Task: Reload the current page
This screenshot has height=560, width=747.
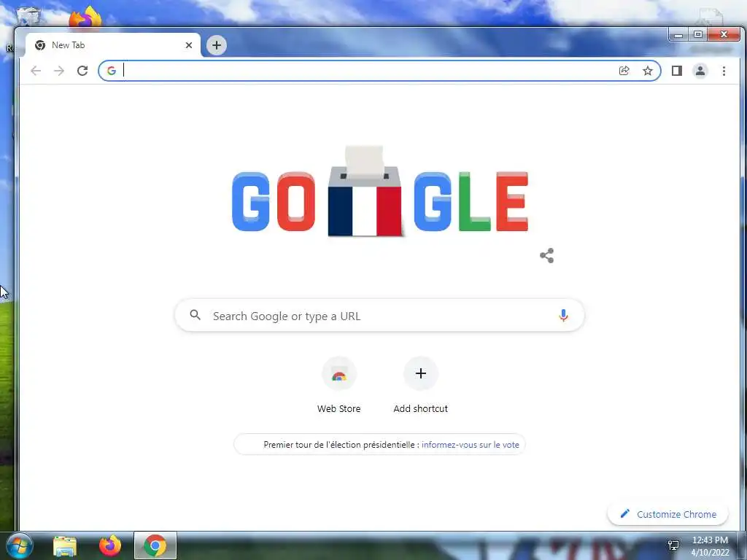Action: pos(82,71)
